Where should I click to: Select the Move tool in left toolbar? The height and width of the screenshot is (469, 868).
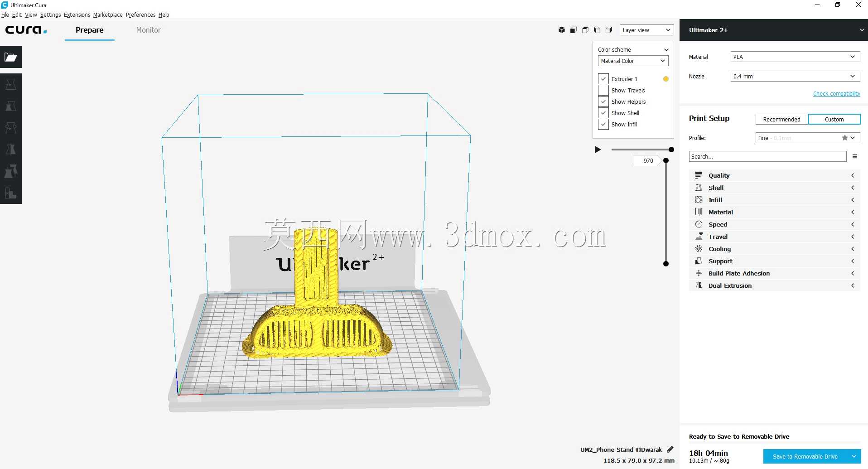tap(11, 84)
